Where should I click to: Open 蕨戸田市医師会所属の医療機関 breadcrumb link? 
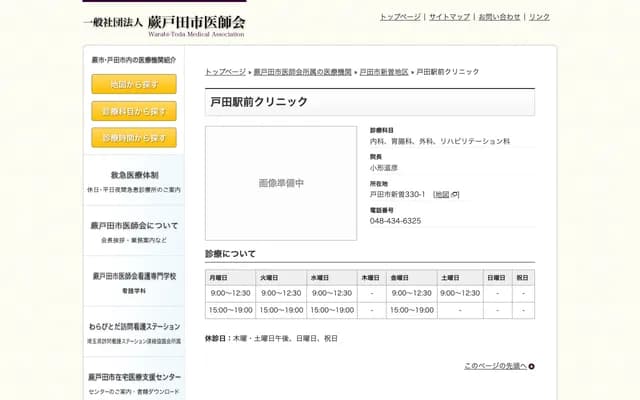coord(302,72)
